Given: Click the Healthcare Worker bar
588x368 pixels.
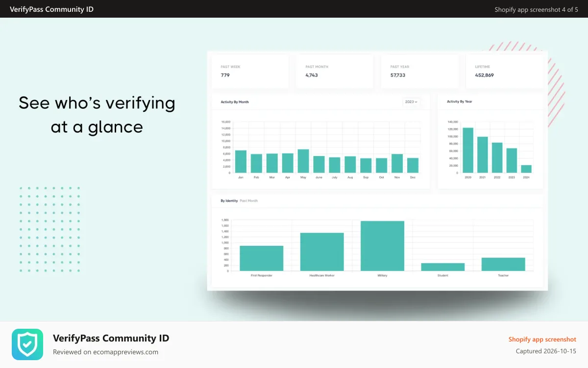Looking at the screenshot, I should [x=322, y=252].
